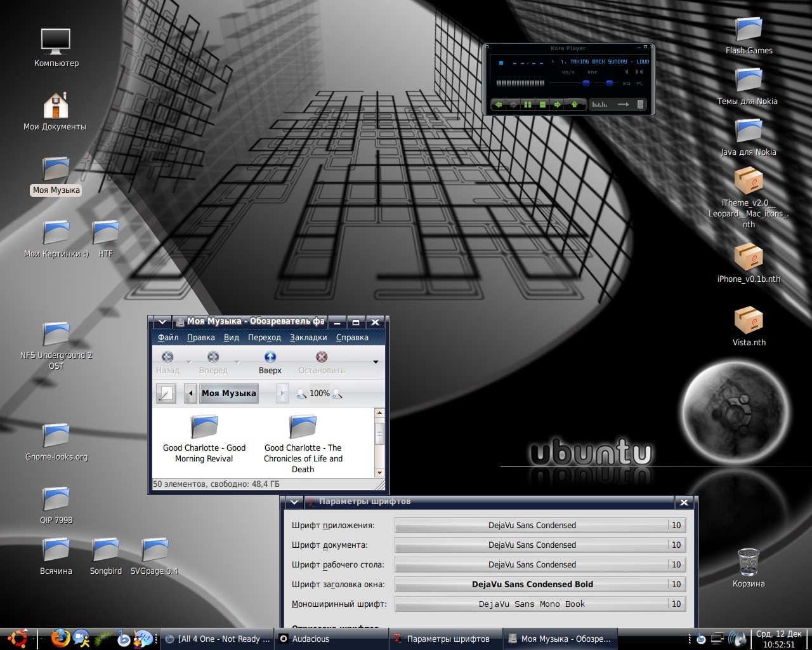
Task: Expand the Назад history dropdown arrow
Action: pos(189,362)
